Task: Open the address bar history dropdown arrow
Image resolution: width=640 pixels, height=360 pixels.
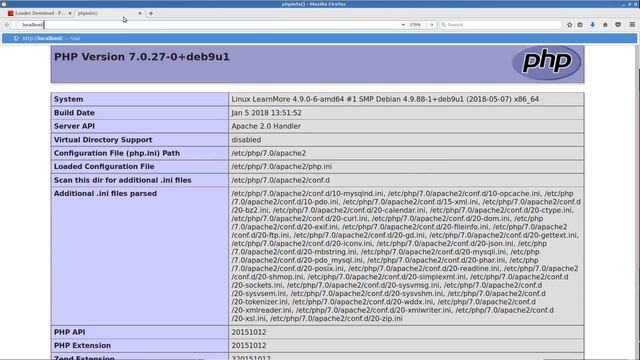Action: tap(403, 25)
